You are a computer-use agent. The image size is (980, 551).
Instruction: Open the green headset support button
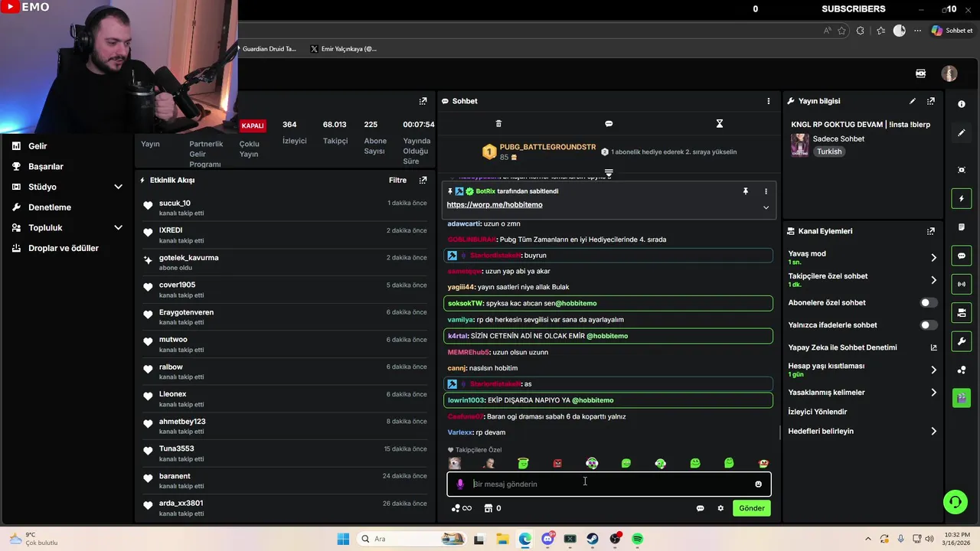(x=955, y=502)
